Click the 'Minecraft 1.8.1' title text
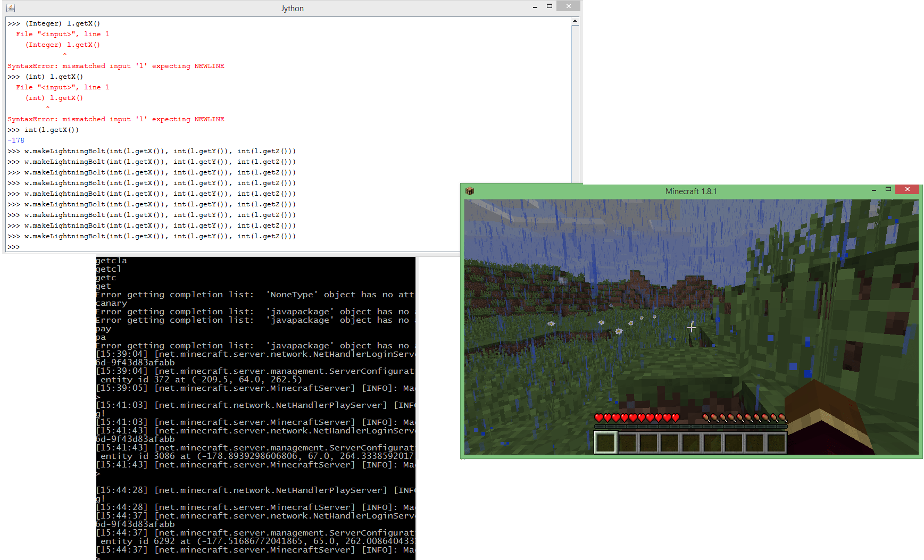 point(691,191)
